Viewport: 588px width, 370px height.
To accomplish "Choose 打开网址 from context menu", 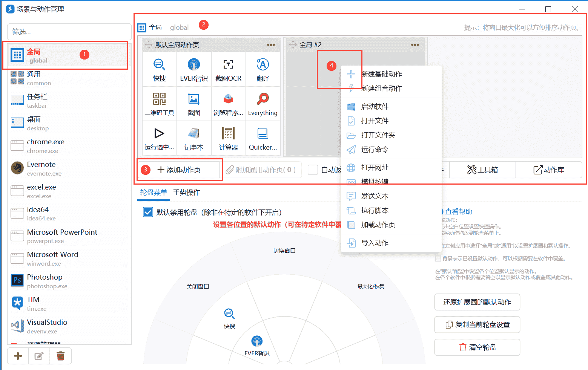I will tap(391, 168).
